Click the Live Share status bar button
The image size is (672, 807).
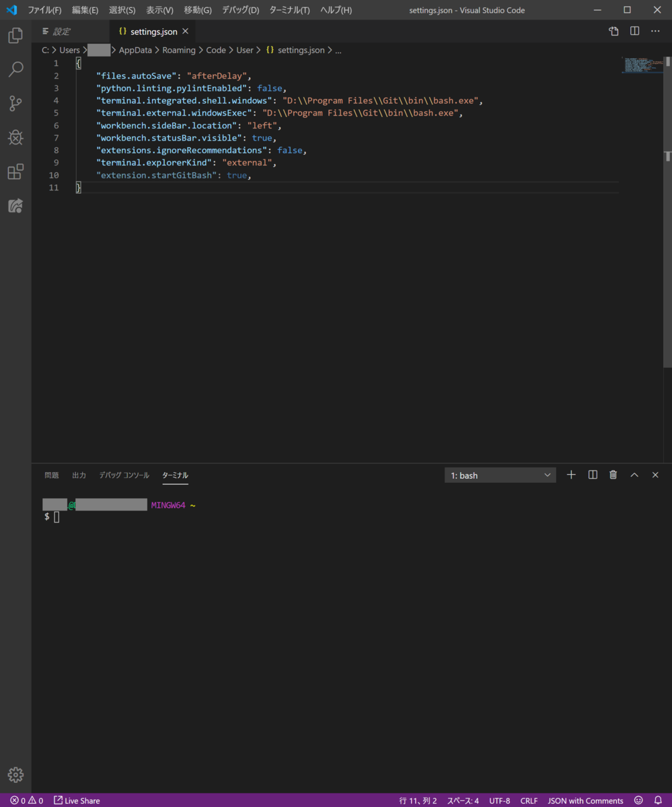click(x=77, y=800)
